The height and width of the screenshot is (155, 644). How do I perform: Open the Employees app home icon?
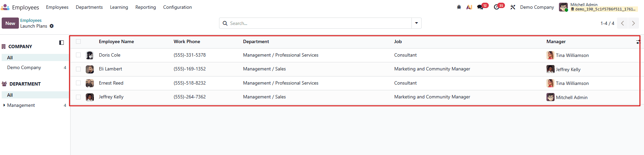tap(5, 7)
